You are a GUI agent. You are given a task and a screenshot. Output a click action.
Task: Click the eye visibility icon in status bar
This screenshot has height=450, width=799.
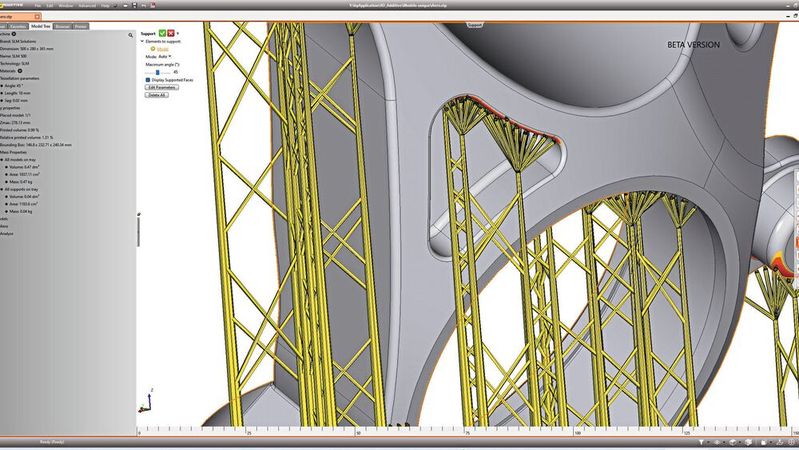[x=717, y=442]
